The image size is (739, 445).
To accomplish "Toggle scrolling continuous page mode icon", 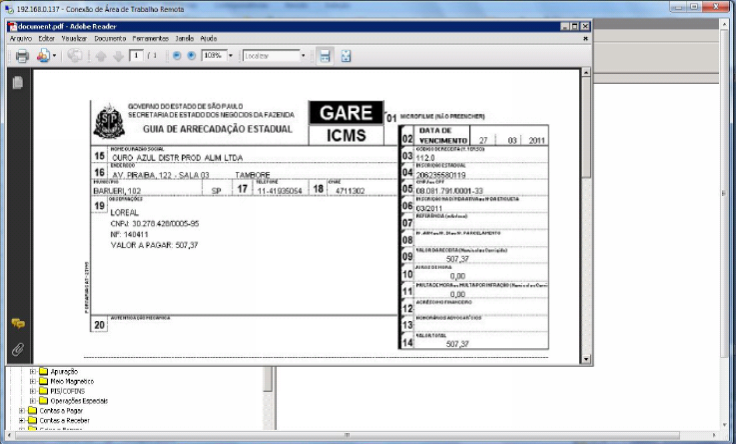I will point(325,56).
